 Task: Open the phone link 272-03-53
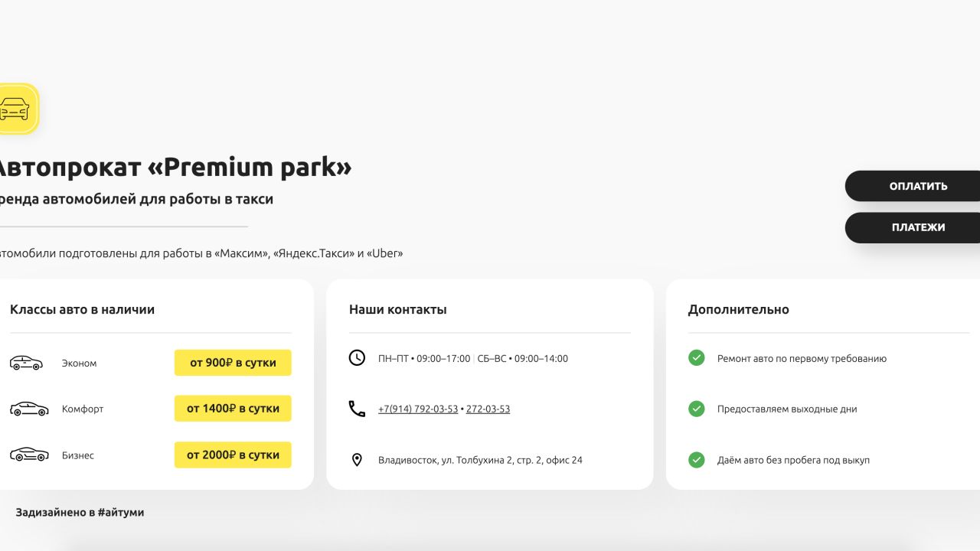click(x=488, y=409)
